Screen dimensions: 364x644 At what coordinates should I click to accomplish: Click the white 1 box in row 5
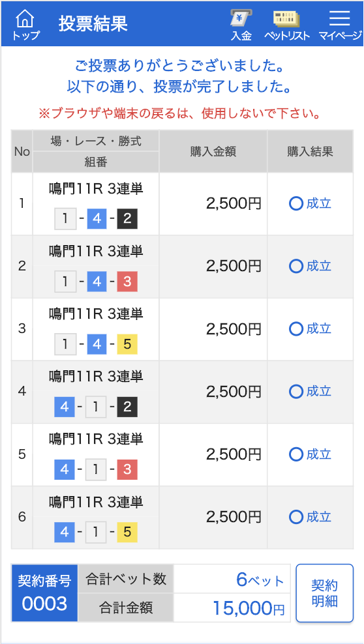(x=96, y=470)
